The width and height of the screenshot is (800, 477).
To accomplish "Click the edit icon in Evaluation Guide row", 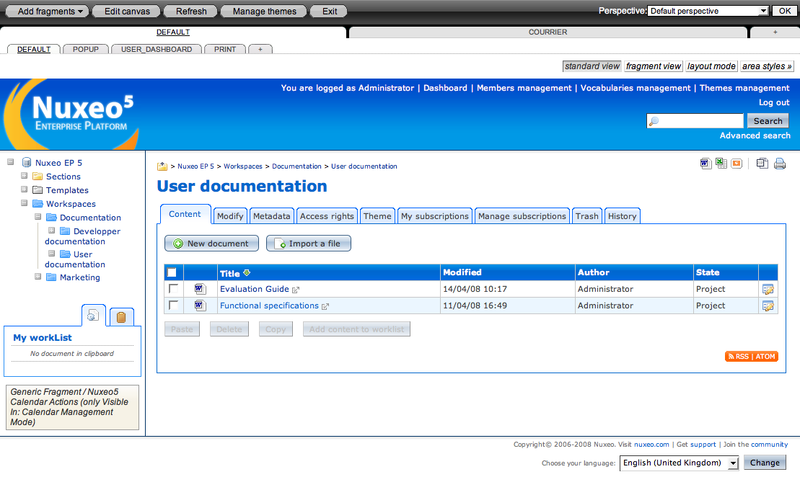I will (x=768, y=289).
